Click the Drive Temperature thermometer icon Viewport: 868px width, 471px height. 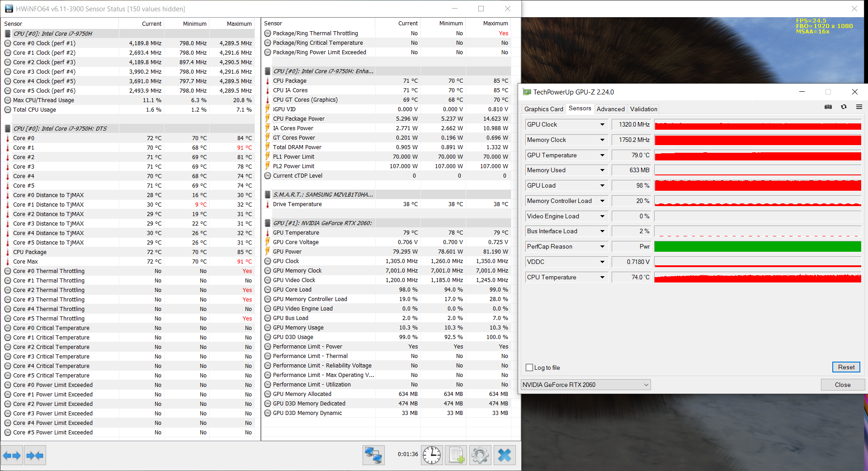[x=268, y=204]
